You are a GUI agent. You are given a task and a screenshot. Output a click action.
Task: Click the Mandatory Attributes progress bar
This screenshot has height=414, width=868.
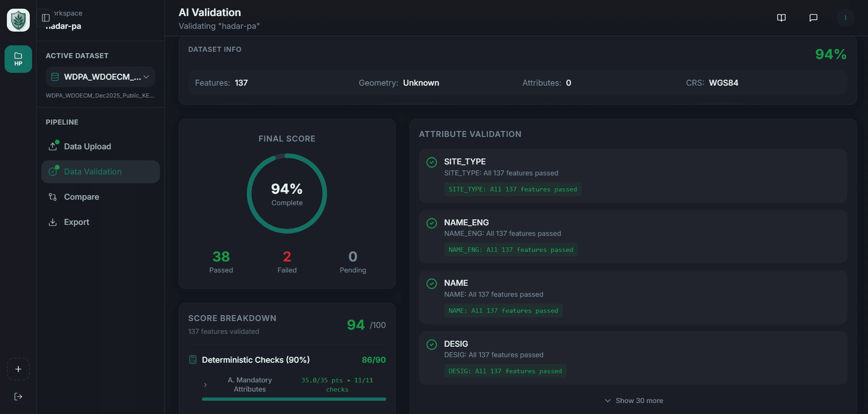point(294,399)
